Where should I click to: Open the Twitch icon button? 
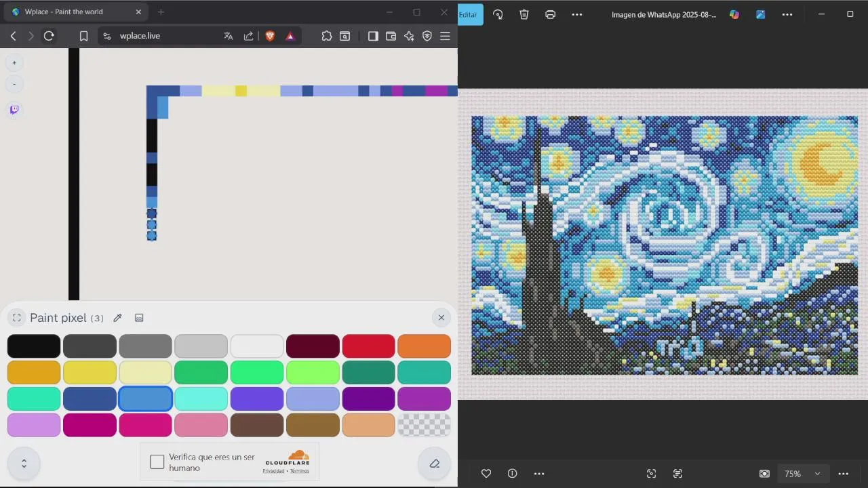point(14,109)
